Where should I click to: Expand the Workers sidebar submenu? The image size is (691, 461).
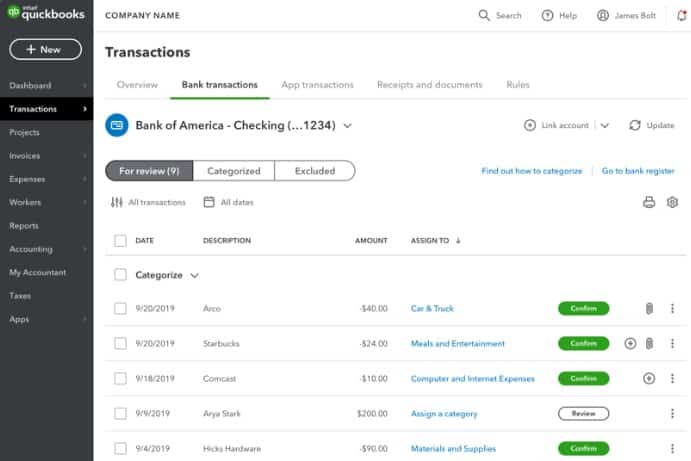tap(85, 202)
